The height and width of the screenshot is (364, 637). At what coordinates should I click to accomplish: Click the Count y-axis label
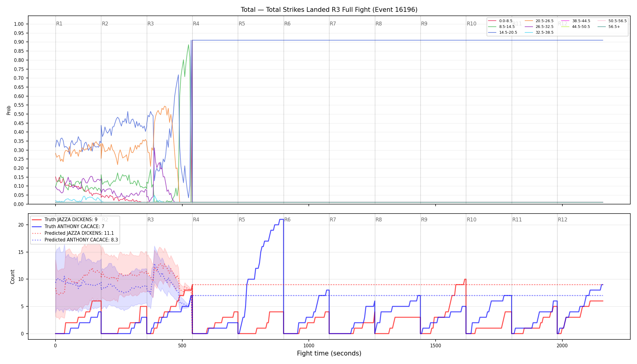click(12, 277)
